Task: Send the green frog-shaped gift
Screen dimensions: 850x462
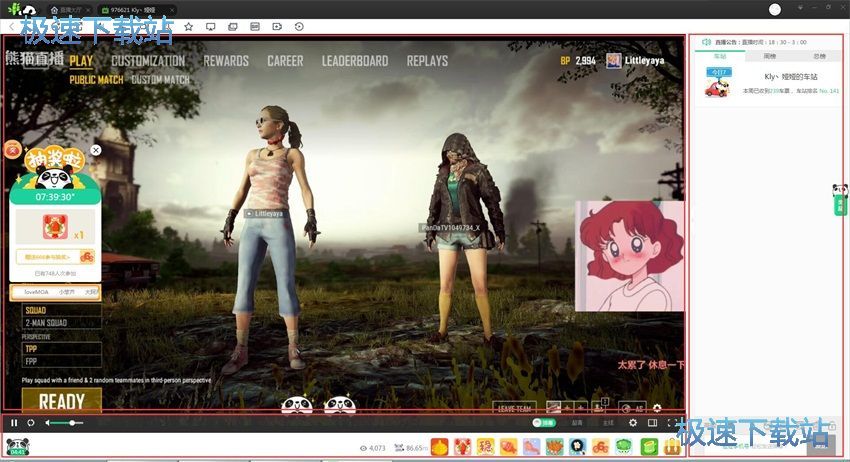Action: [624, 447]
